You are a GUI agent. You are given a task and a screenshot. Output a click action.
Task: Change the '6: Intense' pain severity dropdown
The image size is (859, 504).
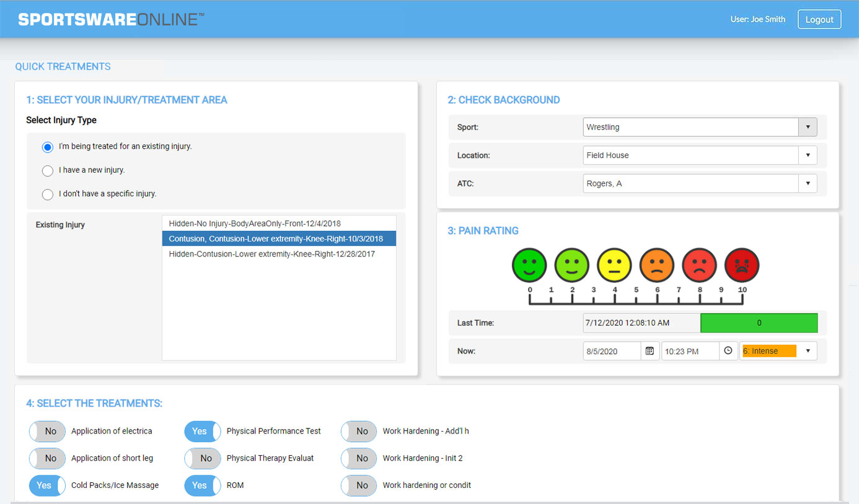tap(808, 350)
